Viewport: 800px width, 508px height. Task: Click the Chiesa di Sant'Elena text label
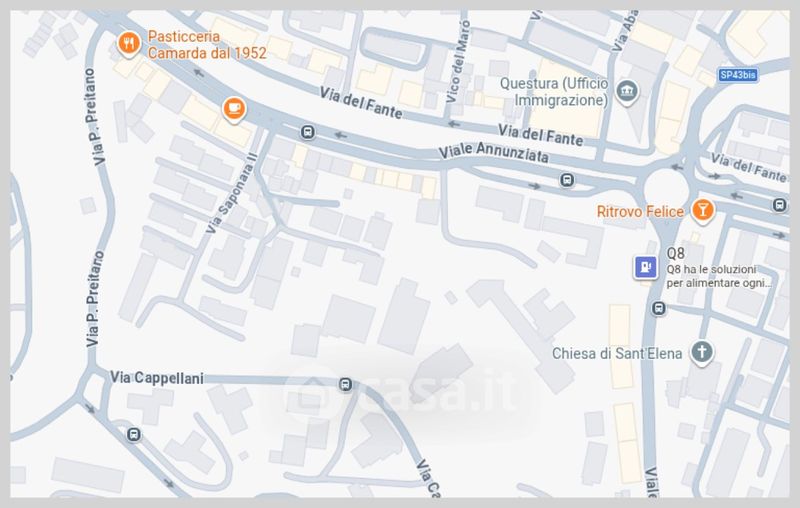[x=617, y=353]
